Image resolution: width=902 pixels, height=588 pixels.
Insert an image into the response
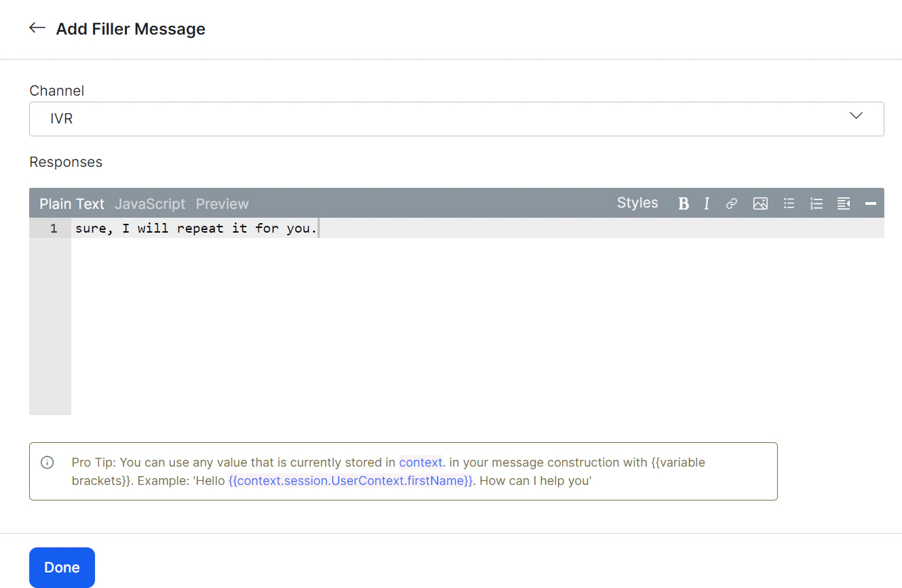coord(760,203)
